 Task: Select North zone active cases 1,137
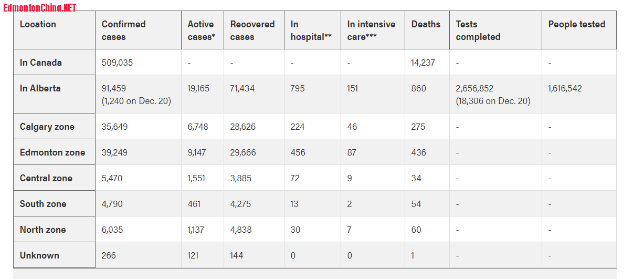196,230
